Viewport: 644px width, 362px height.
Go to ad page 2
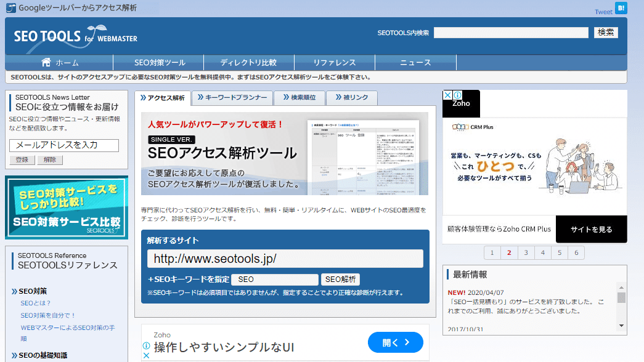coord(509,253)
